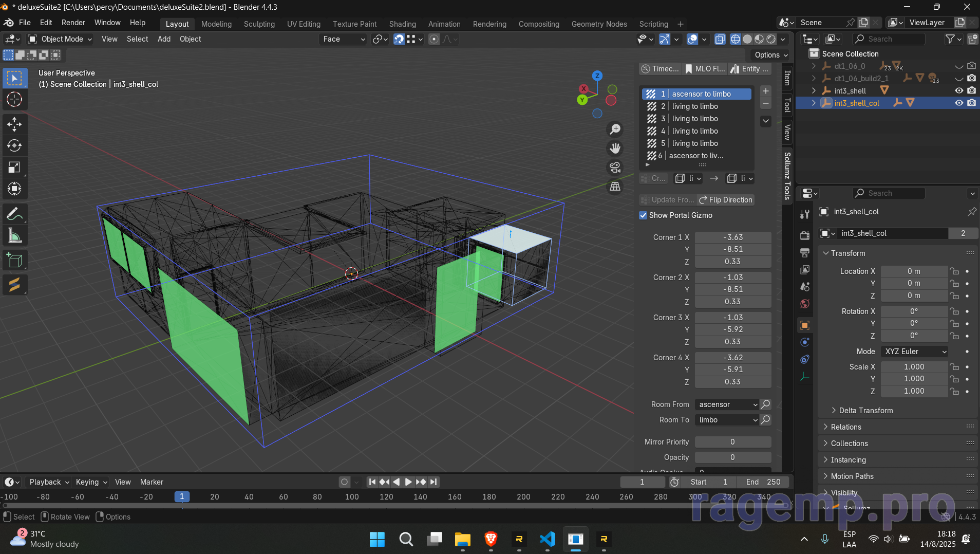The image size is (980, 554).
Task: Switch to the Shading workspace tab
Action: click(x=402, y=24)
